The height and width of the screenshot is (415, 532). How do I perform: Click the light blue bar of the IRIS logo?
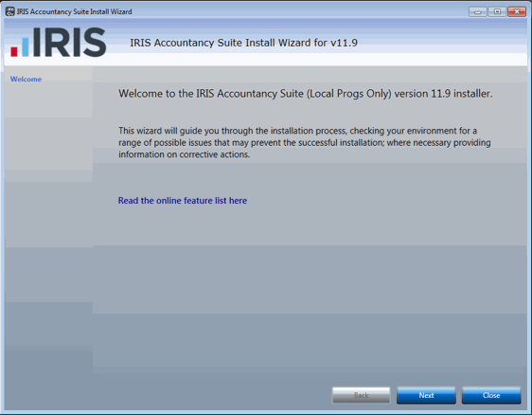coord(26,46)
